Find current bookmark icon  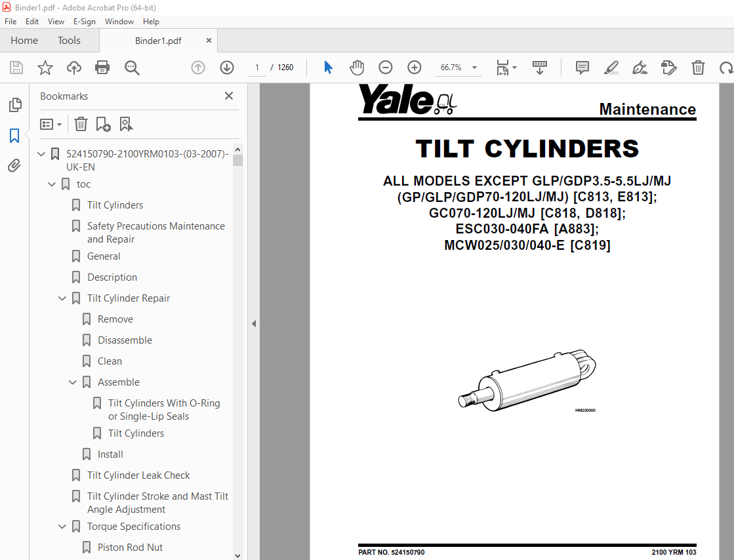click(126, 124)
